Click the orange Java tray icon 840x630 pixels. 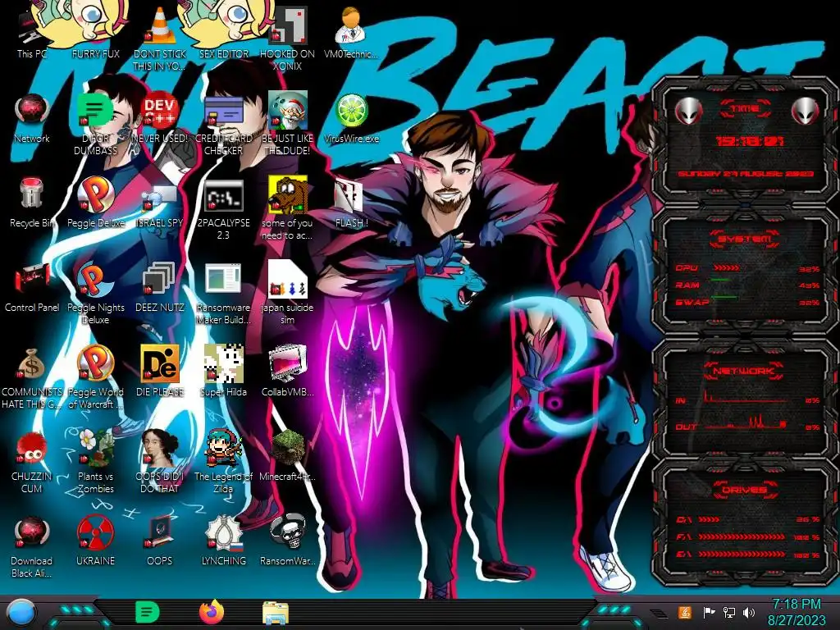pyautogui.click(x=685, y=612)
